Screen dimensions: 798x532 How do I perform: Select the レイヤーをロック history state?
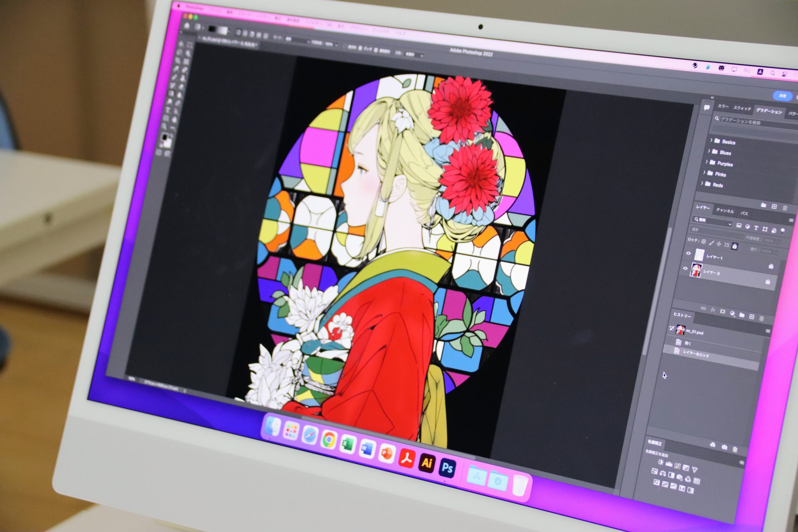[696, 355]
